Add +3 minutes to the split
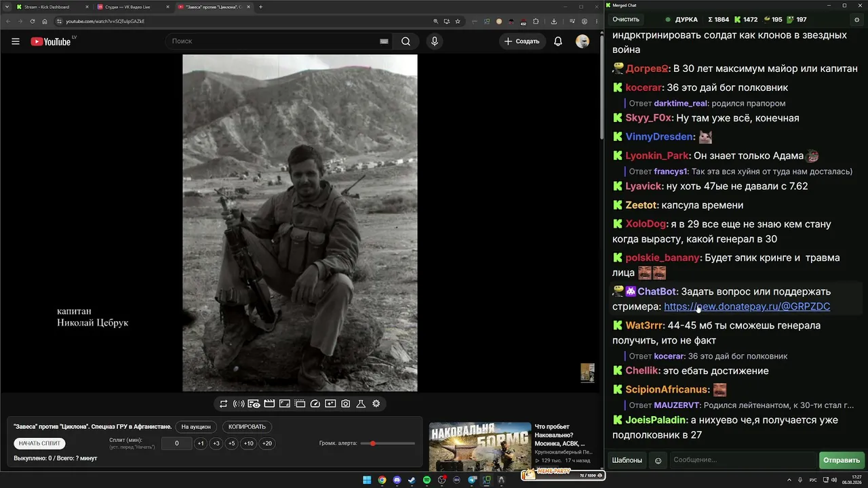This screenshot has width=868, height=488. [x=216, y=443]
